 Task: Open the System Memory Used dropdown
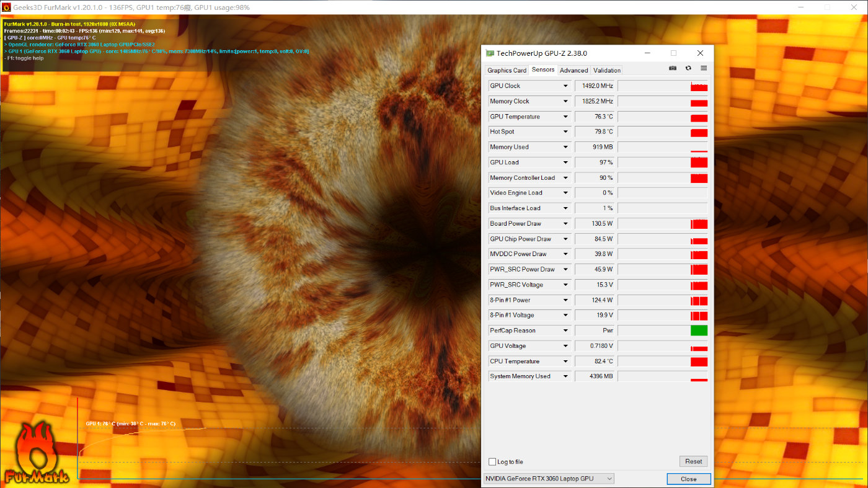[565, 376]
